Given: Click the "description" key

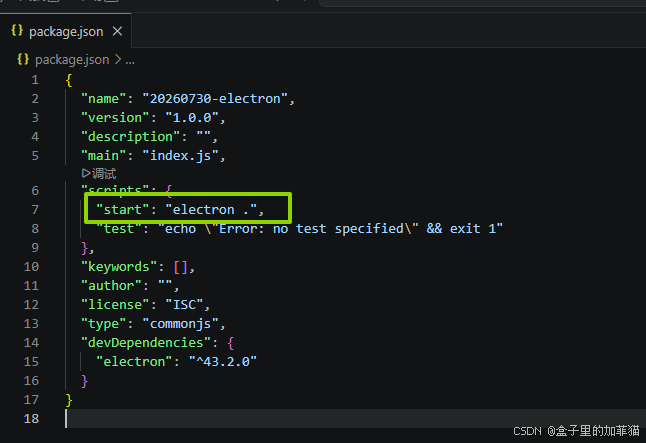Looking at the screenshot, I should [x=130, y=136].
